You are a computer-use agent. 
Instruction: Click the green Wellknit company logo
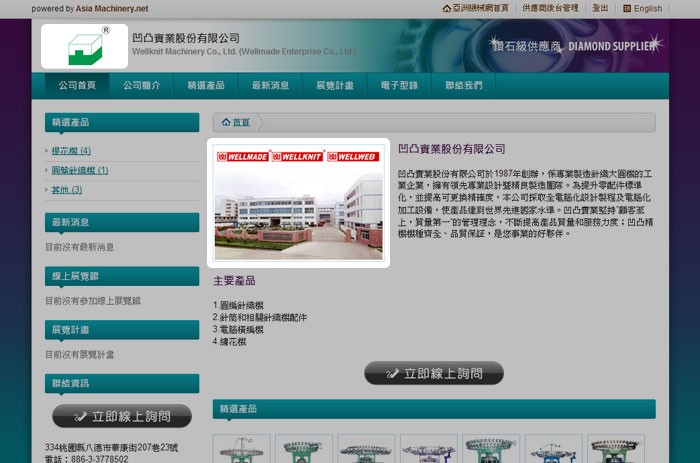click(x=84, y=46)
